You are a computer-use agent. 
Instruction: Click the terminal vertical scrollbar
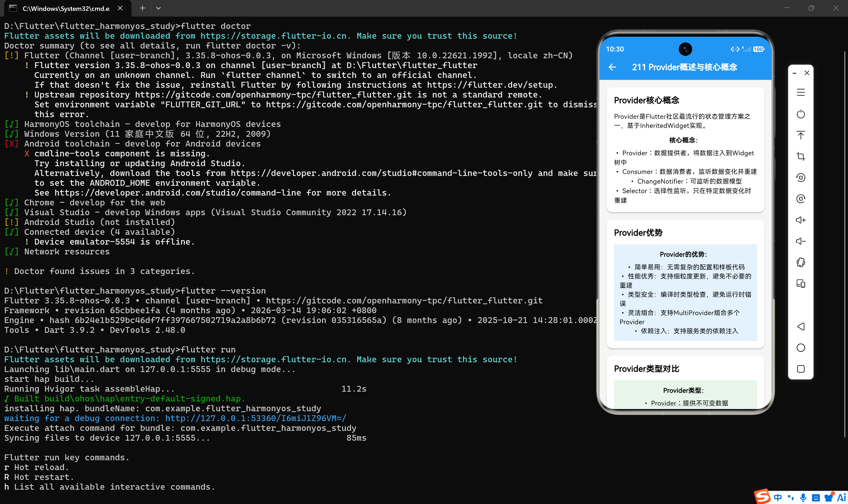[x=845, y=245]
